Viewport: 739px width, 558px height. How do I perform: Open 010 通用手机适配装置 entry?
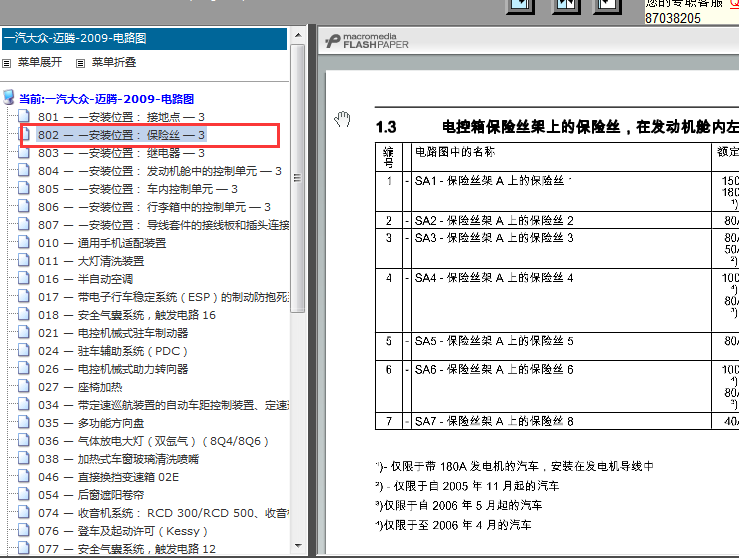pos(102,243)
